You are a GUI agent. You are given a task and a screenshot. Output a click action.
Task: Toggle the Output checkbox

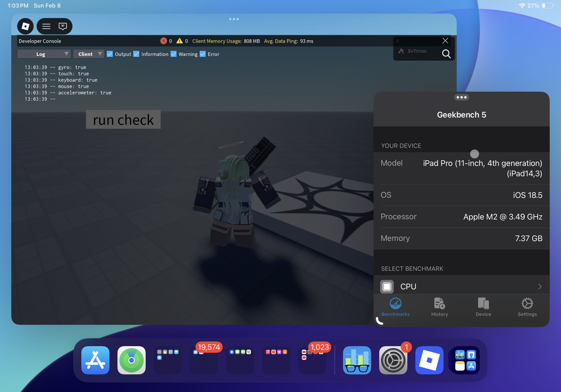coord(110,54)
